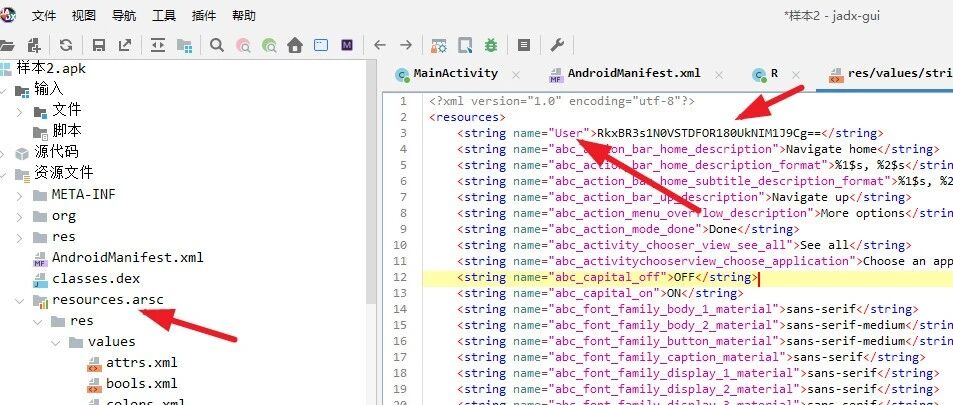Open bools.xml under values
953x405 pixels.
coord(142,384)
